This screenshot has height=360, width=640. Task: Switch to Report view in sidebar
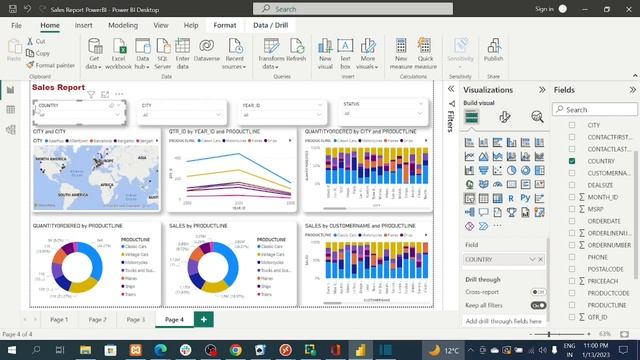(11, 90)
